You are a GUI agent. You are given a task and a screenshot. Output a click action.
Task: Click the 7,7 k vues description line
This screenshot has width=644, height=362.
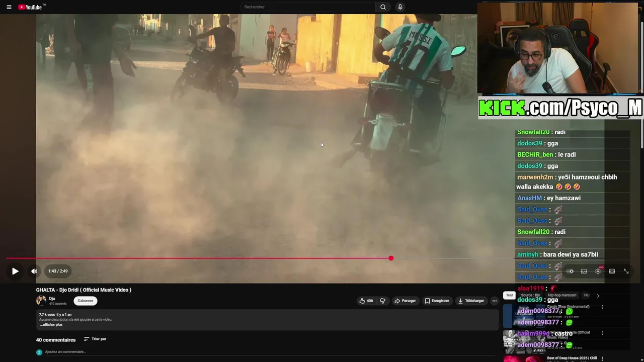(55, 315)
